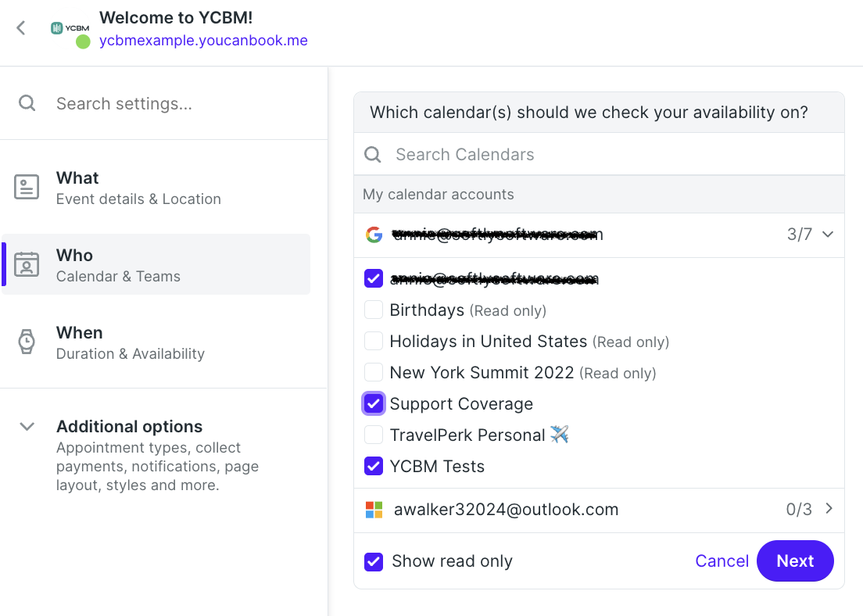This screenshot has width=863, height=616.
Task: Click the Search Calendars magnifier icon
Action: click(x=373, y=155)
